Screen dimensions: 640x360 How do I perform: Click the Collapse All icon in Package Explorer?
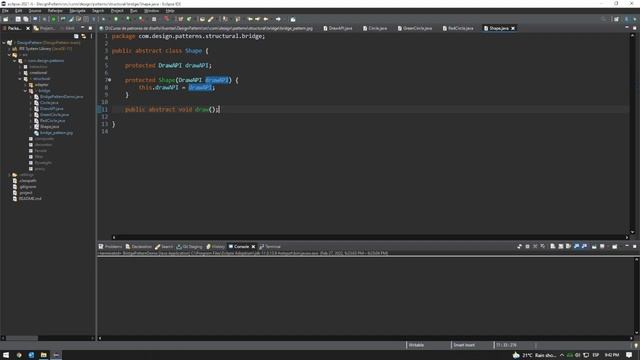[76, 36]
